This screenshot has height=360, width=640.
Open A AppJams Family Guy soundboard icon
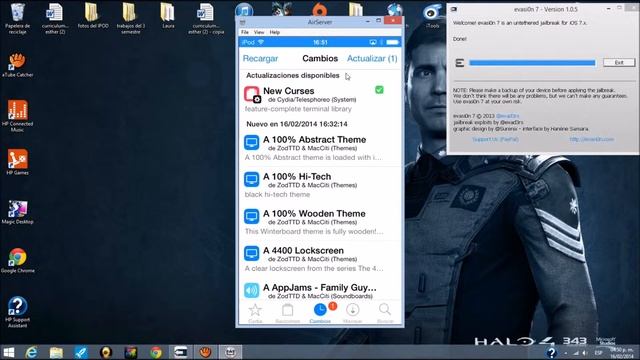coord(251,290)
